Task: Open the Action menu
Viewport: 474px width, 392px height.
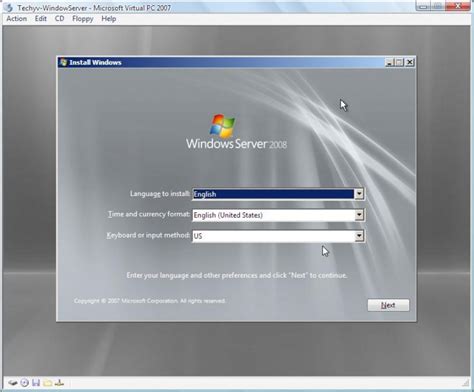Action: [x=17, y=19]
